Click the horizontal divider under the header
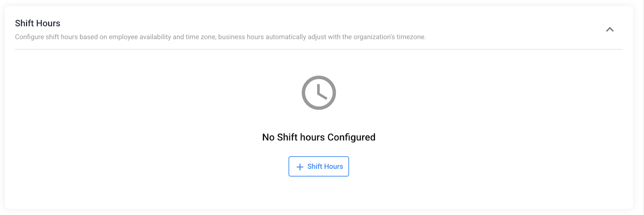 (318, 49)
